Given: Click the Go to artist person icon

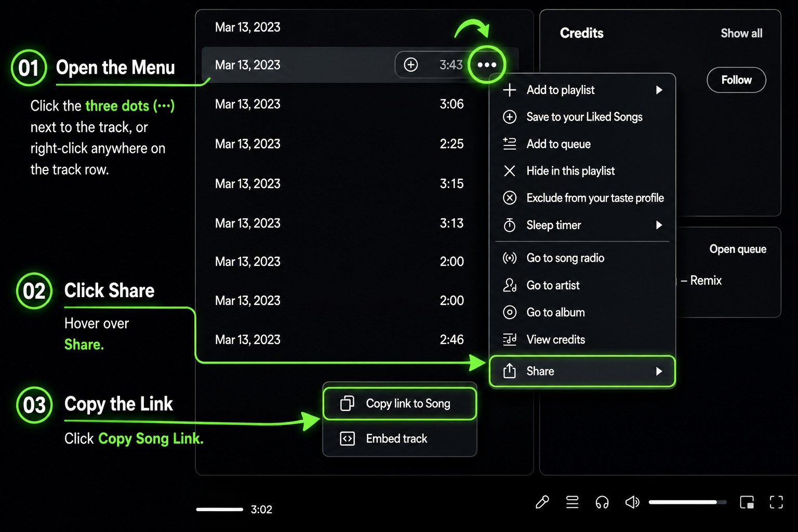Looking at the screenshot, I should pos(510,285).
